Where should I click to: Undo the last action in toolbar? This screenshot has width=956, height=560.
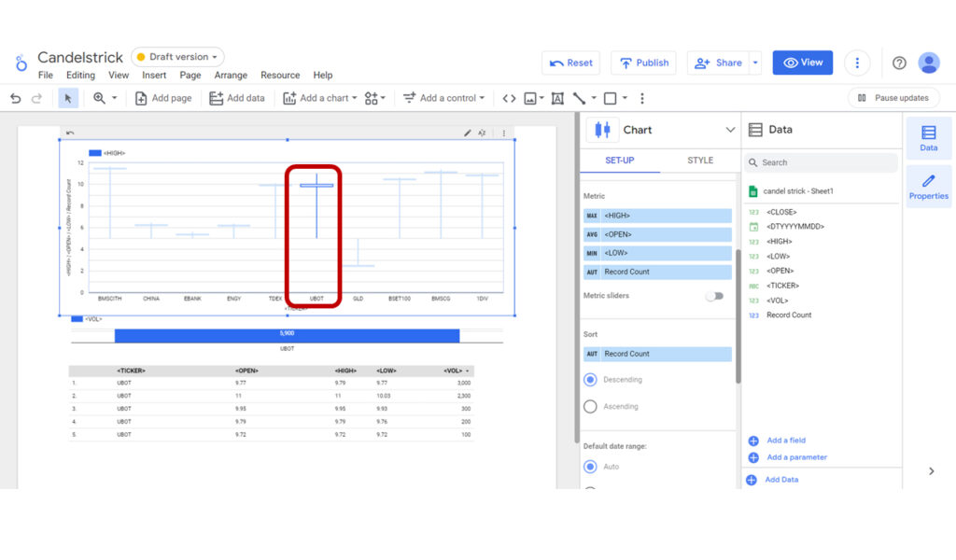tap(15, 98)
